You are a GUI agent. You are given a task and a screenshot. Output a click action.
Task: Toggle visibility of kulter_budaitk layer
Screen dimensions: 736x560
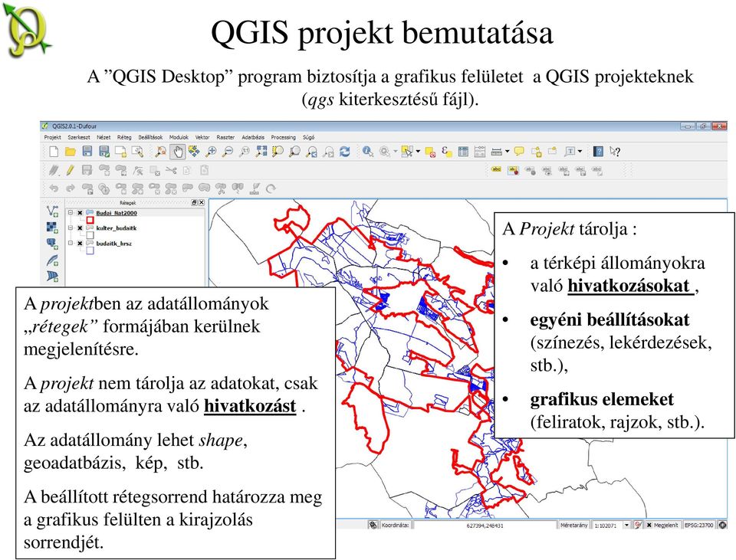[x=80, y=228]
